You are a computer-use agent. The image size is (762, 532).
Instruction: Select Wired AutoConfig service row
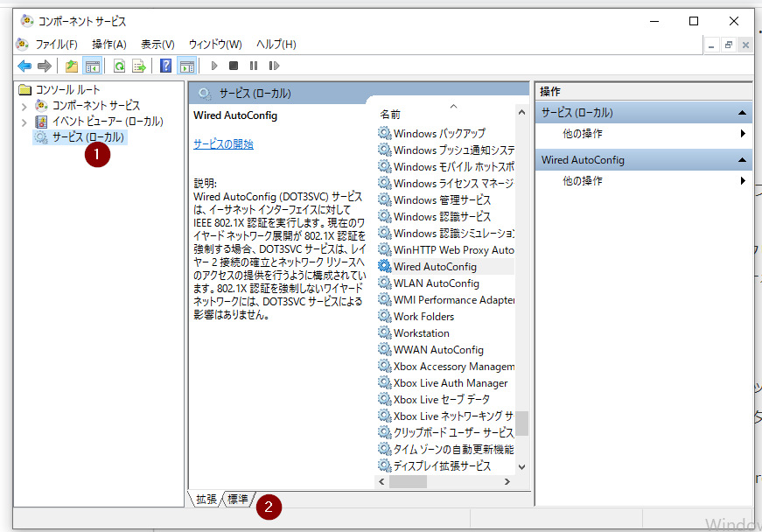[x=445, y=266]
